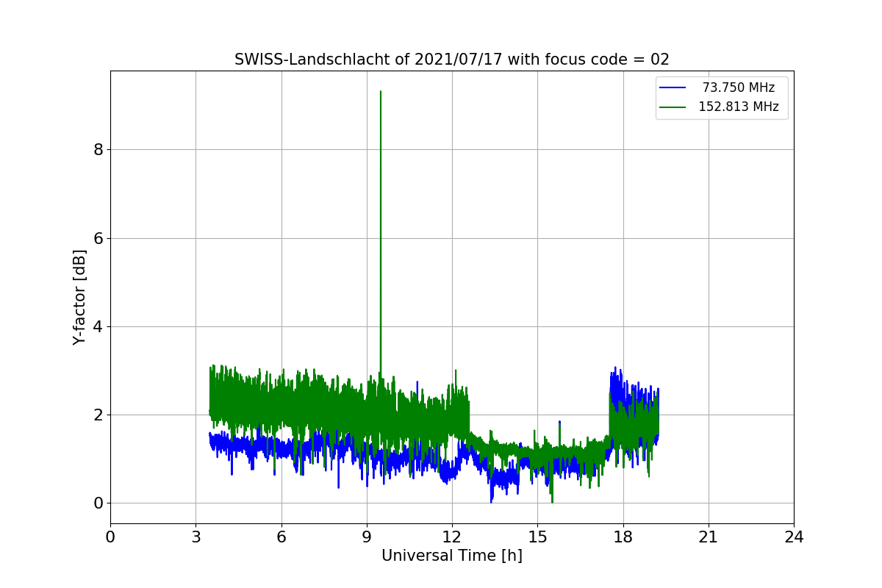Viewport: 882px width, 588px height.
Task: Click the blue legend line sample
Action: 673,88
